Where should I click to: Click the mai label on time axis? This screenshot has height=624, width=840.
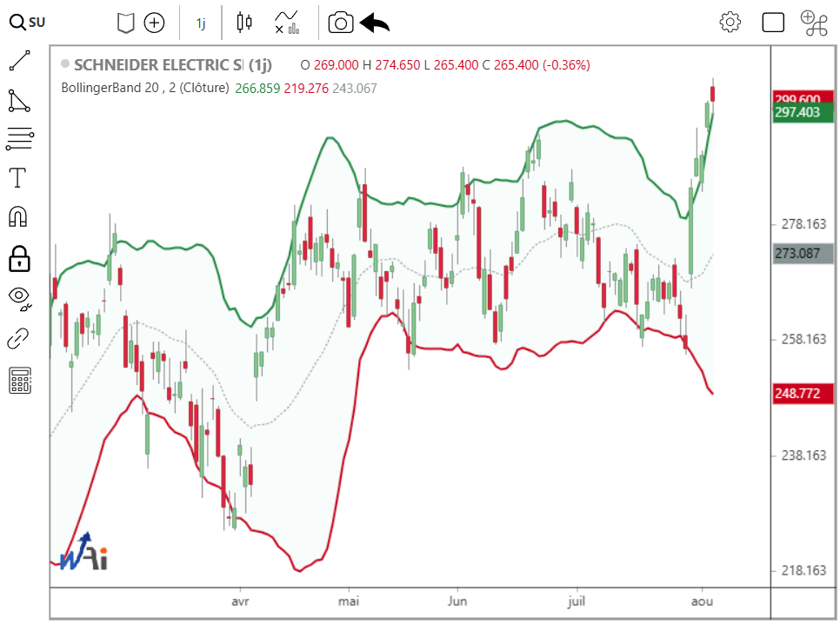click(349, 601)
